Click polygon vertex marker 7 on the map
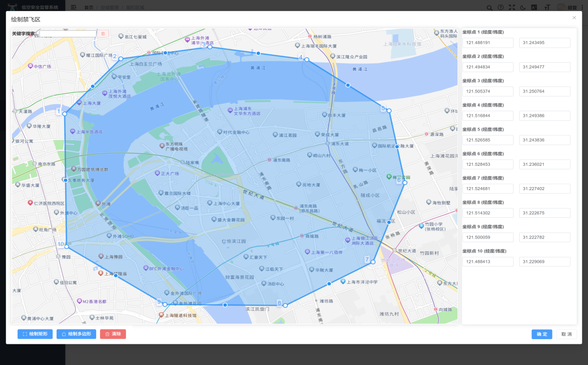 [x=373, y=262]
